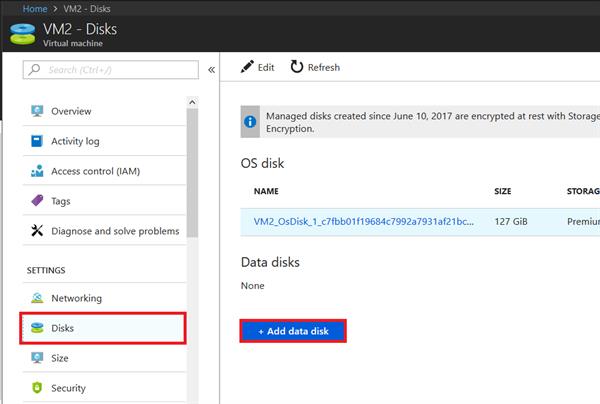
Task: Click the Activity log icon
Action: (37, 141)
